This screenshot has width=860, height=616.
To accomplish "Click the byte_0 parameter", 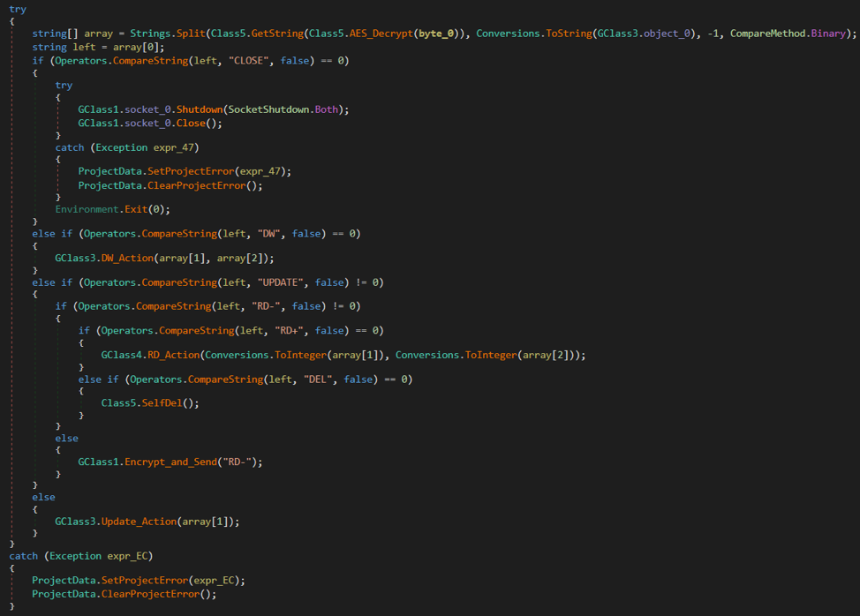I will [436, 34].
